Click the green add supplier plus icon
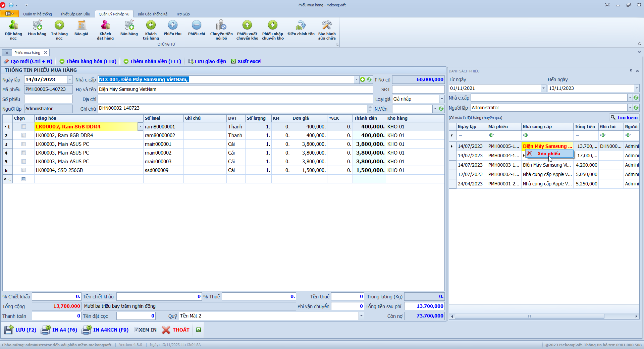Viewport: 644px width, 349px height. coord(363,79)
